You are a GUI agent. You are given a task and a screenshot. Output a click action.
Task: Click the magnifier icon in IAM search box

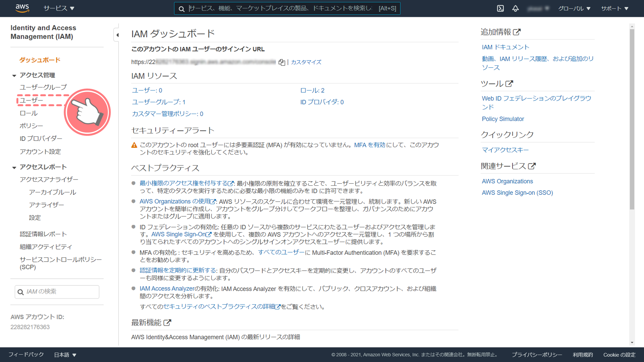tap(21, 292)
